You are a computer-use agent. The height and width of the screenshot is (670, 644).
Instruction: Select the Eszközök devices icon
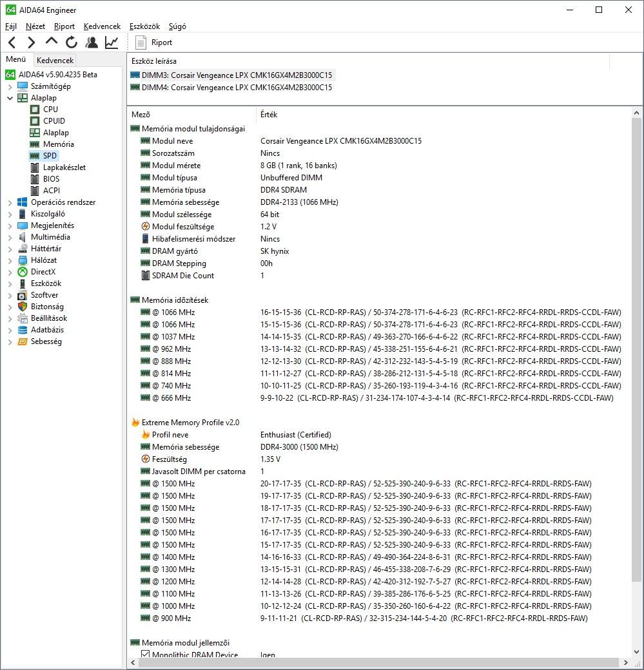pyautogui.click(x=22, y=283)
